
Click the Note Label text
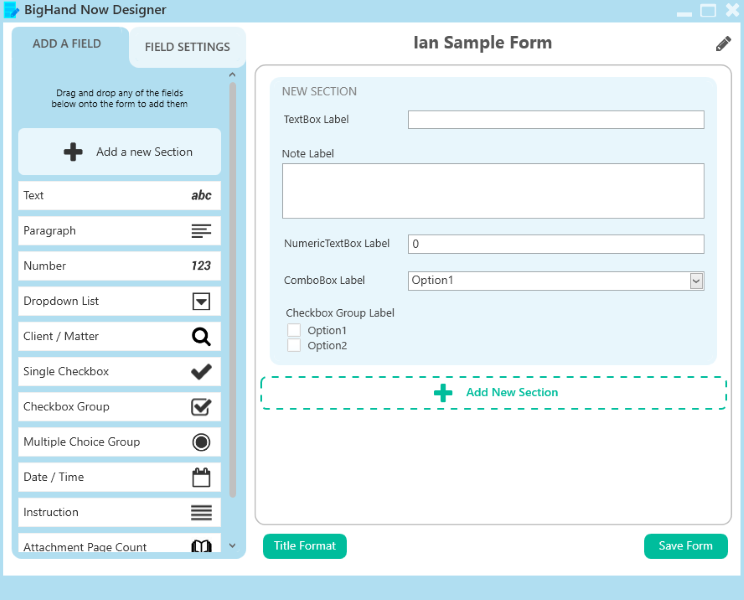308,154
